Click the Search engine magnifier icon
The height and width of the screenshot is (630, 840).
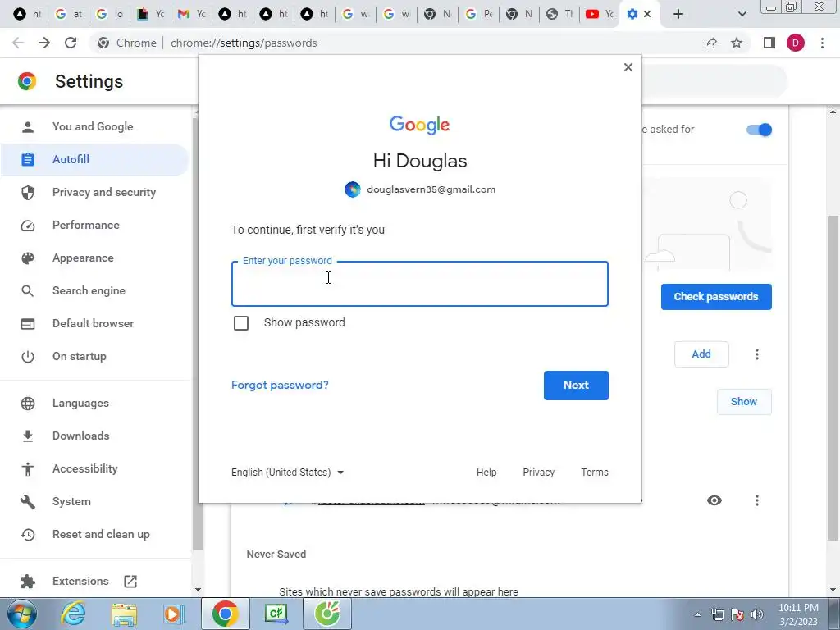28,291
